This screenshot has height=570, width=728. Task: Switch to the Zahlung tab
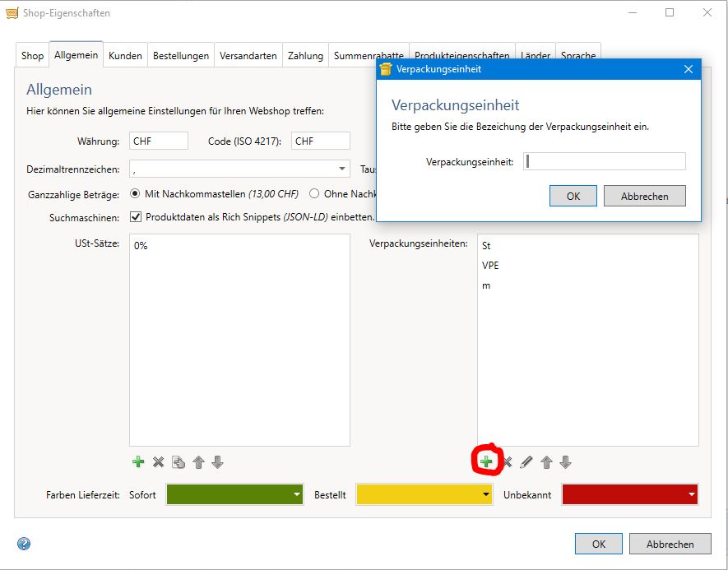pyautogui.click(x=305, y=56)
